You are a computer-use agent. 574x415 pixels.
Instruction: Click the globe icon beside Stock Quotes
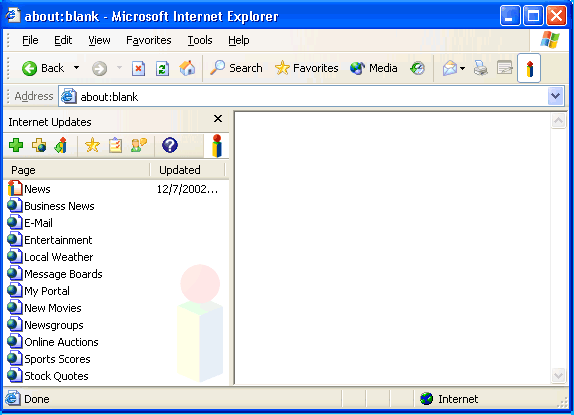coord(15,375)
